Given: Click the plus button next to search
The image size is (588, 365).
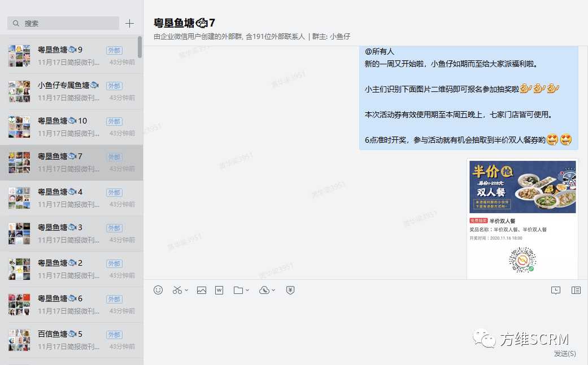Looking at the screenshot, I should pyautogui.click(x=129, y=23).
